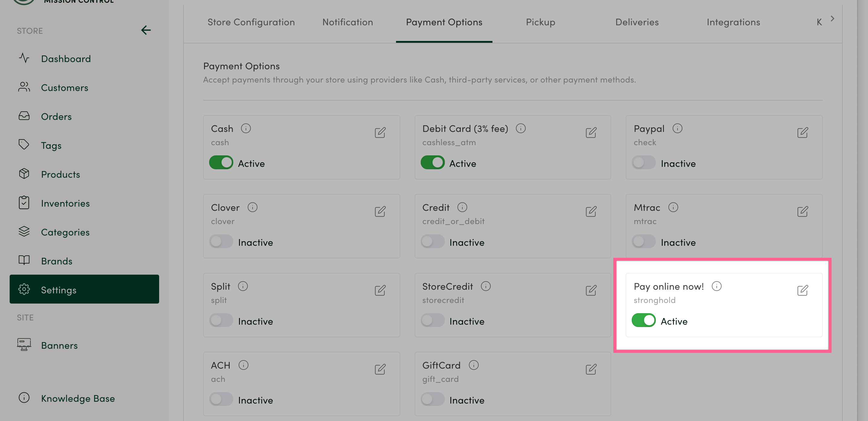Switch to the Store Configuration tab
This screenshot has width=868, height=421.
(x=251, y=22)
